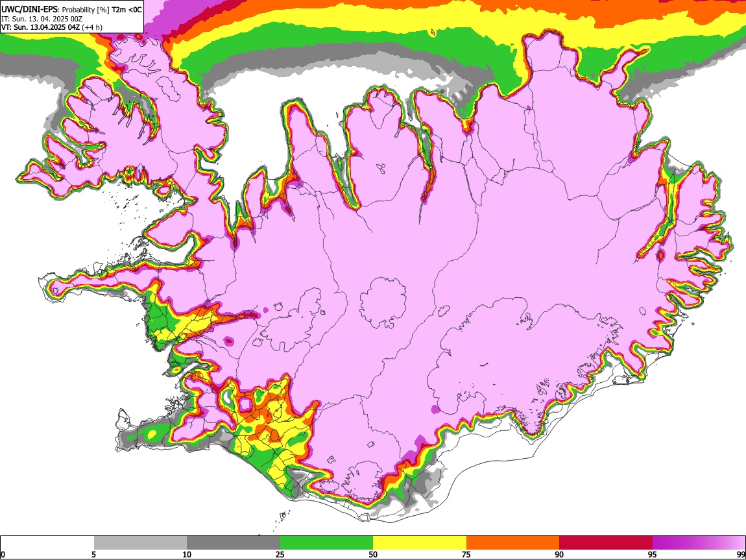Click the dark gray 10–25% legend segment
This screenshot has height=560, width=746.
coord(234,542)
